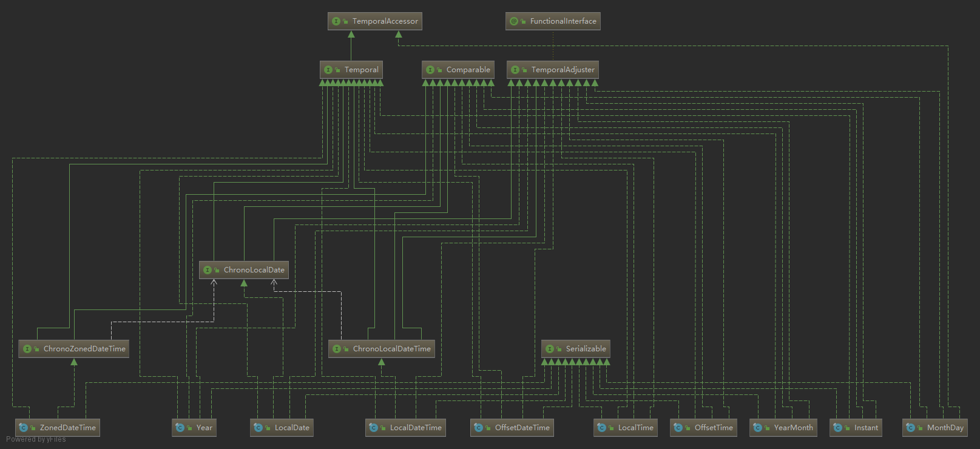Click the LocalDate class node
The image size is (980, 449).
coord(282,428)
